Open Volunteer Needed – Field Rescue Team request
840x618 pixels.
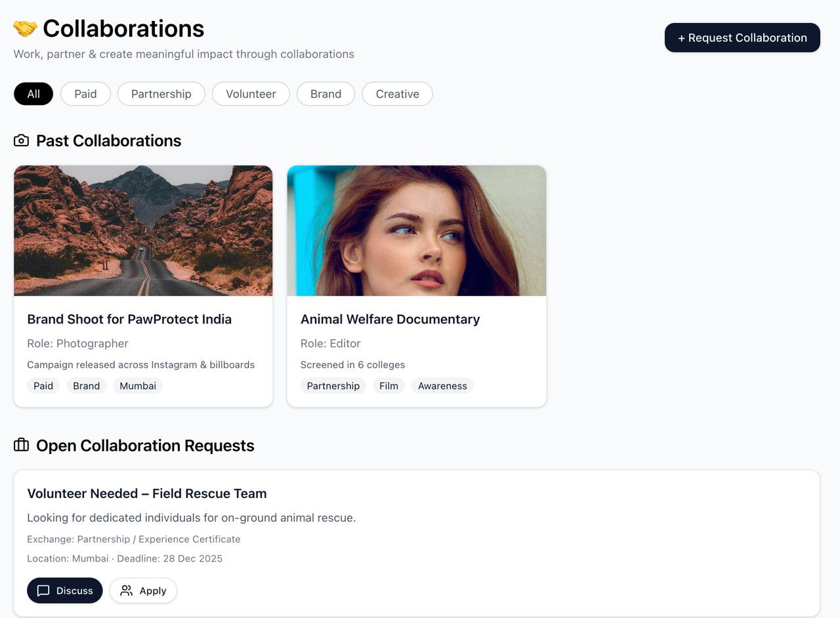147,493
